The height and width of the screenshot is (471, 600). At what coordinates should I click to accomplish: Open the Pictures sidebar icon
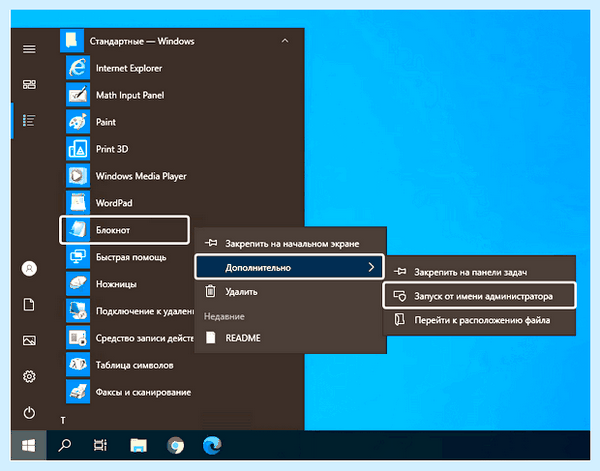coord(29,340)
